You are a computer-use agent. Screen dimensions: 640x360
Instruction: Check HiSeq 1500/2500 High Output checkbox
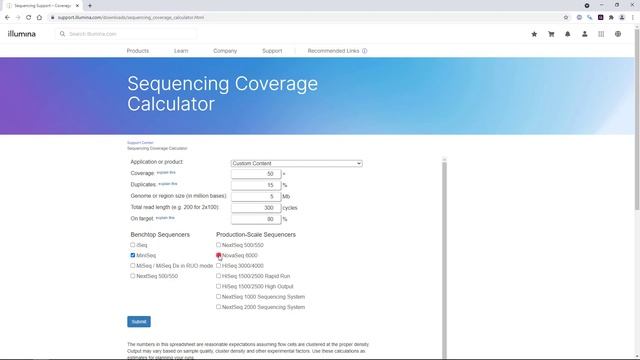(x=218, y=286)
